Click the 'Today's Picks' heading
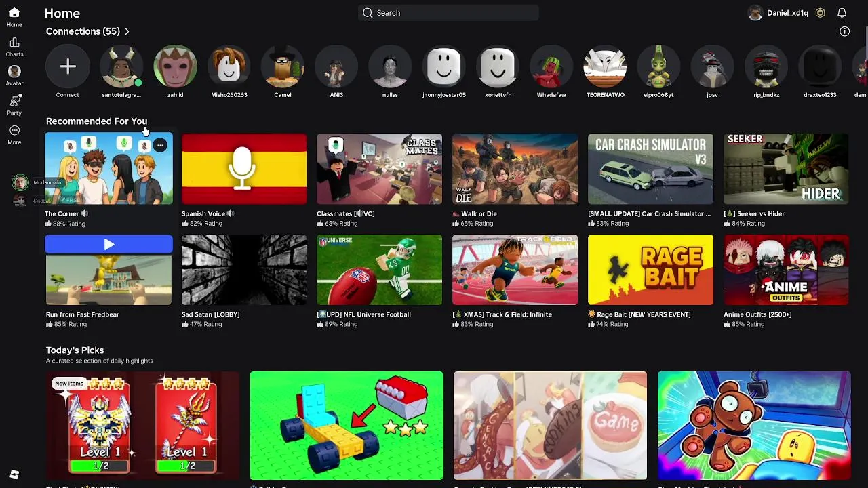868x488 pixels. point(75,350)
